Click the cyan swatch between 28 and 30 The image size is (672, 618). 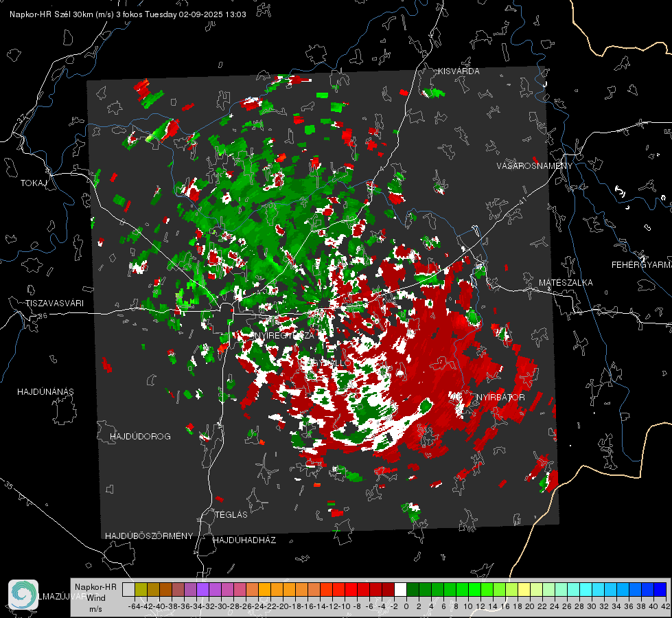point(586,590)
